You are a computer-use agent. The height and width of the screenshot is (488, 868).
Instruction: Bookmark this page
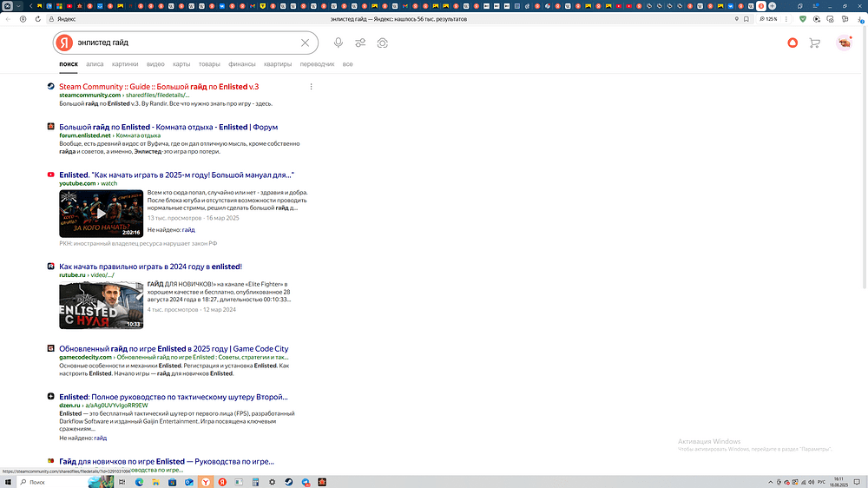746,19
